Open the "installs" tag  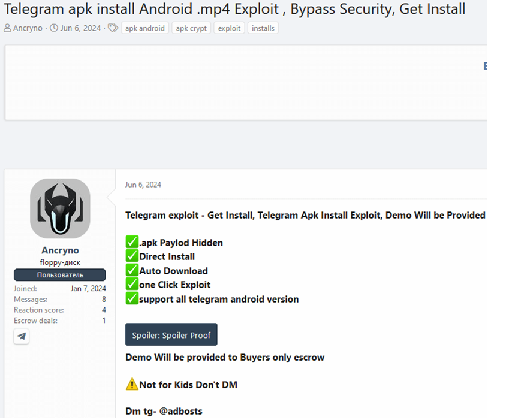[x=263, y=28]
